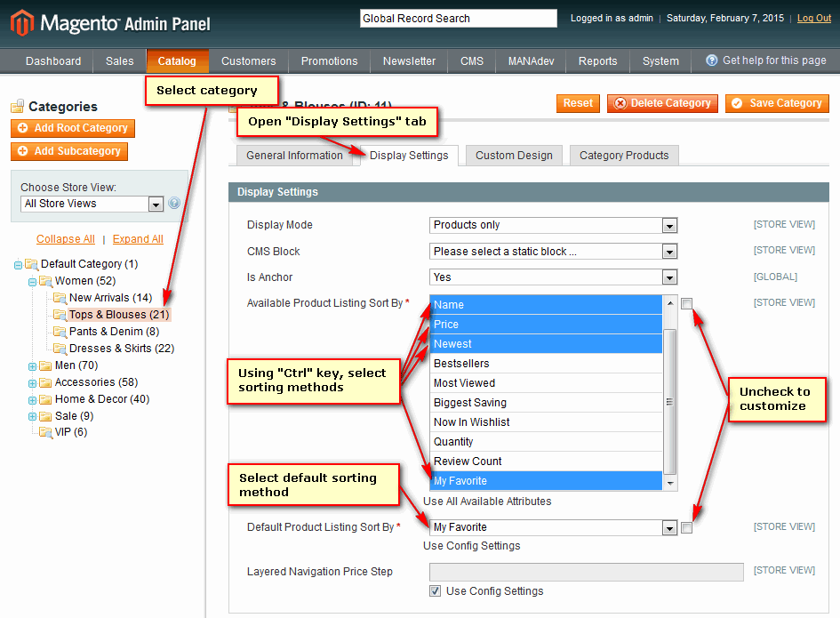
Task: Toggle Use Config Settings for default sort
Action: pos(686,528)
